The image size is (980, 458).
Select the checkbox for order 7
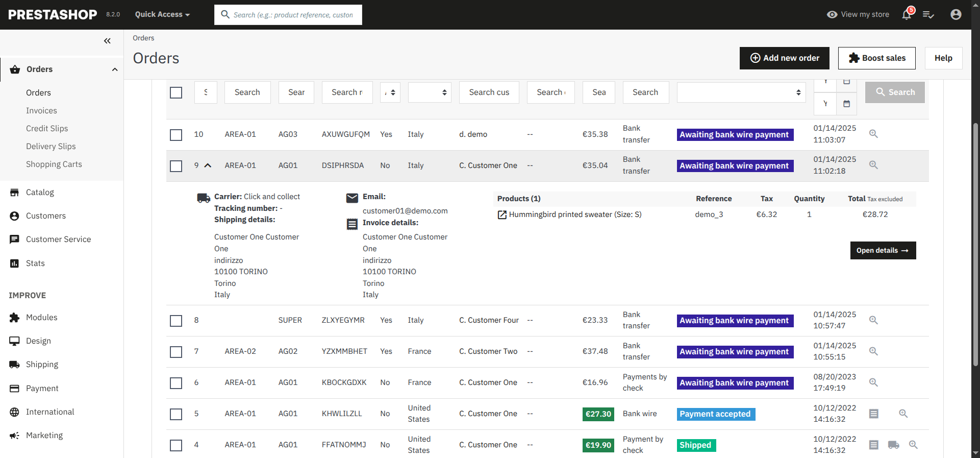pos(176,352)
